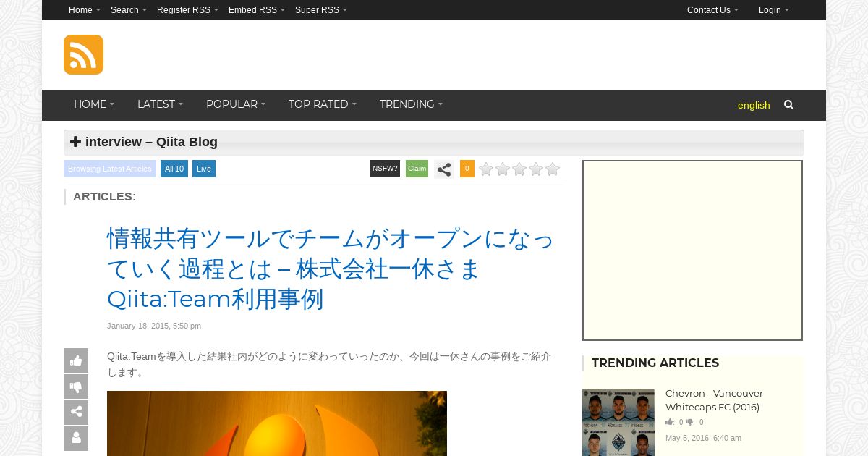Click the orange 0 rating count badge
This screenshot has width=868, height=456.
[467, 169]
